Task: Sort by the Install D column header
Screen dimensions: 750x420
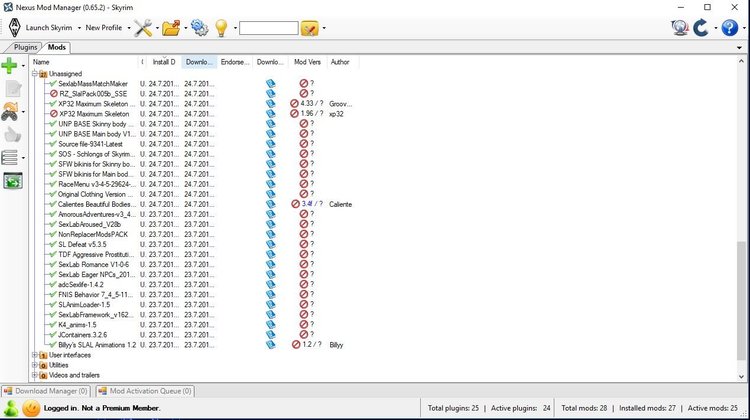Action: pyautogui.click(x=164, y=62)
